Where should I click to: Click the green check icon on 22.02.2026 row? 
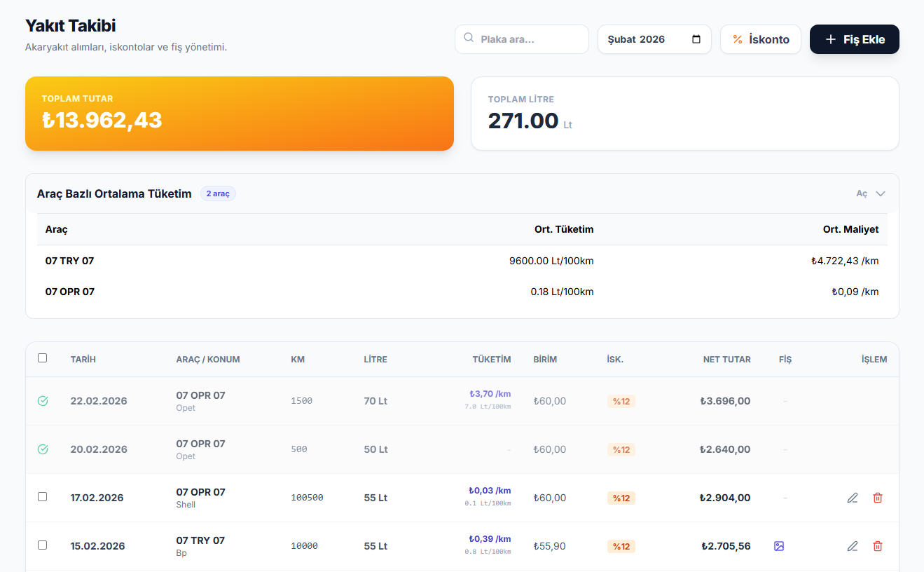(x=43, y=401)
